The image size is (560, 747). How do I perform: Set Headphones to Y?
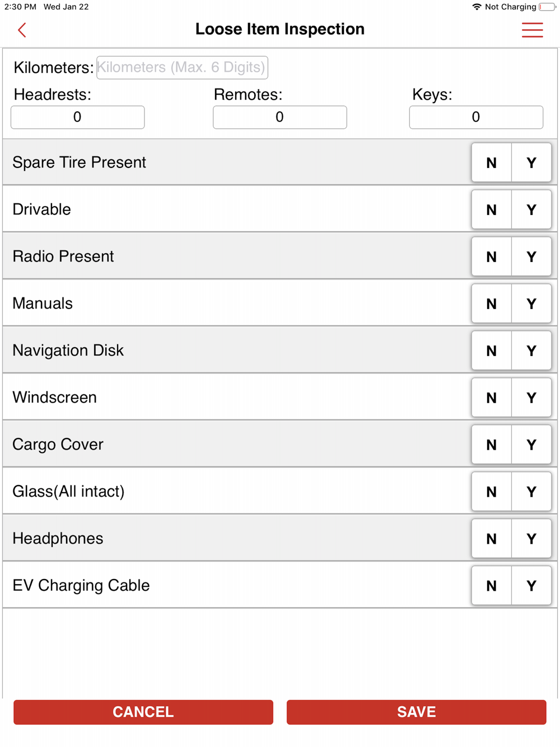tap(531, 539)
